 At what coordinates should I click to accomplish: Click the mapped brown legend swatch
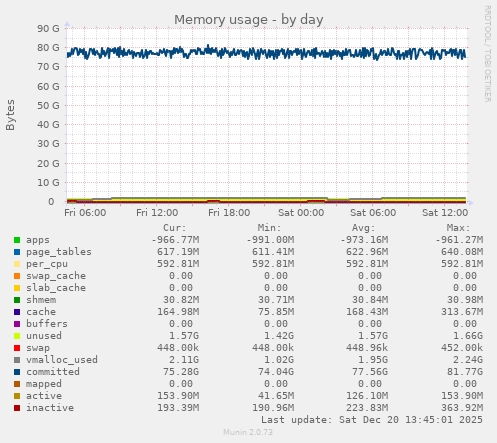click(x=17, y=384)
